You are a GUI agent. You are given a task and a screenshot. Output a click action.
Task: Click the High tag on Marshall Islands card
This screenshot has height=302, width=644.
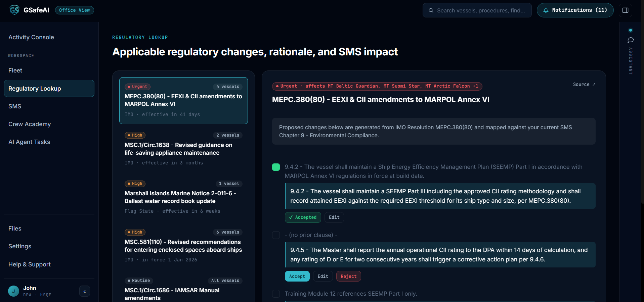[135, 184]
